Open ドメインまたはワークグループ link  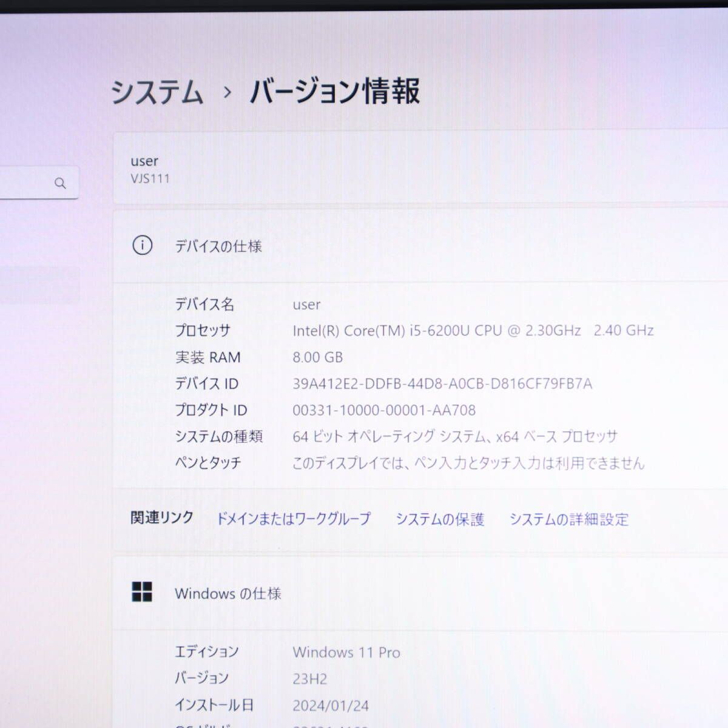pos(294,519)
